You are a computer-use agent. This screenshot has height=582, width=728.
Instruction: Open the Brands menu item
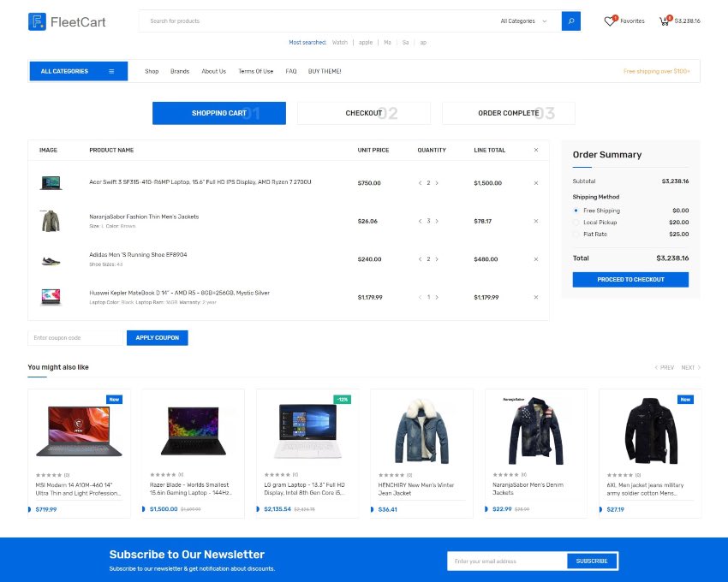pyautogui.click(x=179, y=71)
